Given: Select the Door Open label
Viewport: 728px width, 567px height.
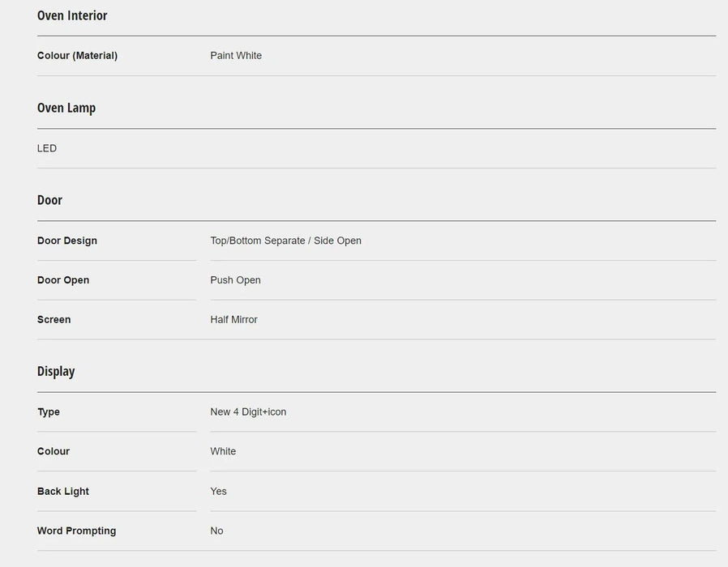Looking at the screenshot, I should (63, 280).
